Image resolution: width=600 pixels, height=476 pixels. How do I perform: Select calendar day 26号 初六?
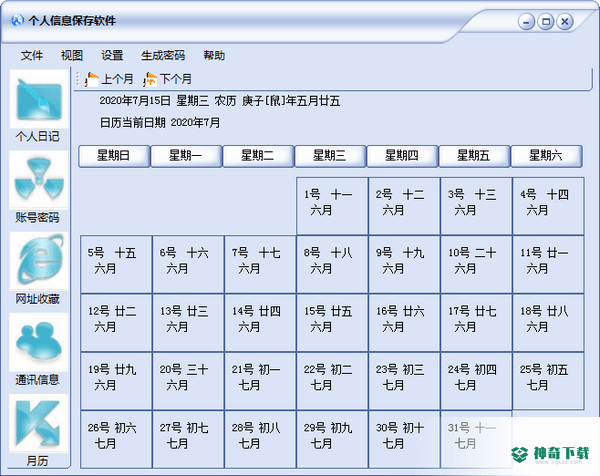tap(116, 439)
